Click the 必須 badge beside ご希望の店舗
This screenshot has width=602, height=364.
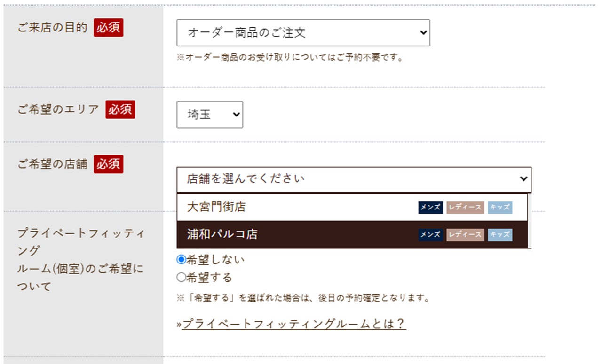coord(108,164)
